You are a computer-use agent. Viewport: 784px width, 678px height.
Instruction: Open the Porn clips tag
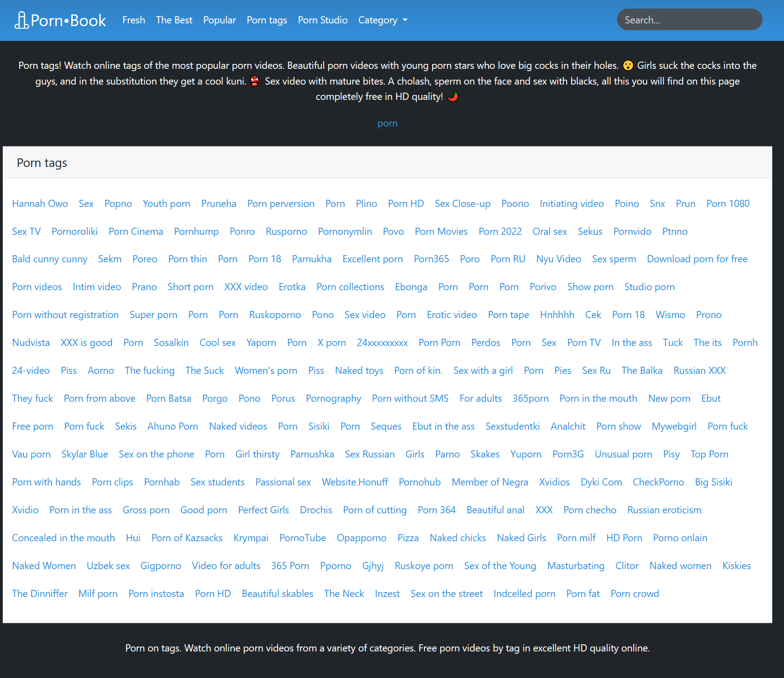[x=113, y=482]
